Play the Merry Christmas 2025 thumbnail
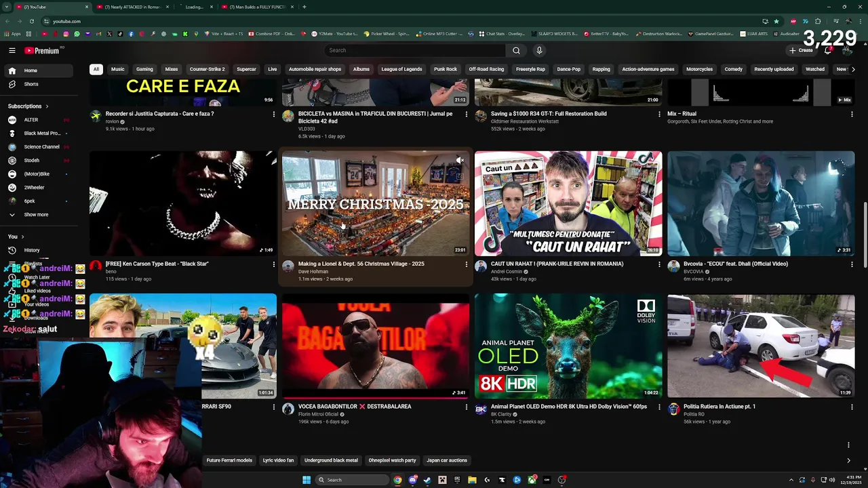 click(375, 203)
